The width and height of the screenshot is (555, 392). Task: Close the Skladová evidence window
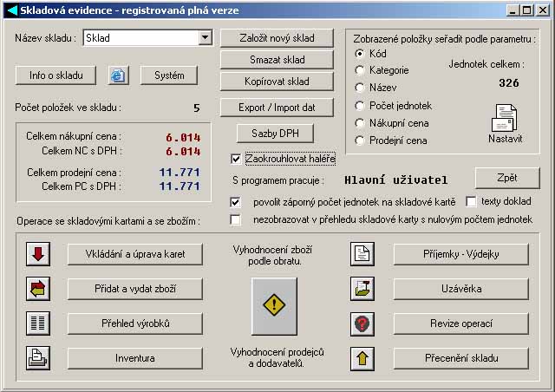coord(542,10)
